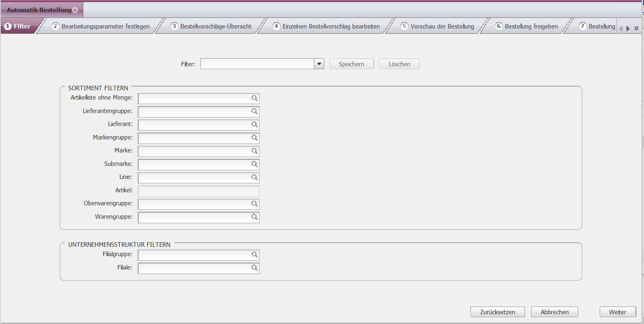This screenshot has width=644, height=324.
Task: Show next wizard tabs with right arrow
Action: point(628,28)
